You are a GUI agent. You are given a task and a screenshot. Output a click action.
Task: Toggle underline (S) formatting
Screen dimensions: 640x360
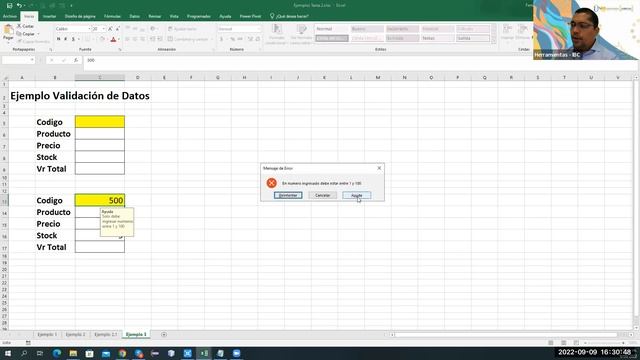pyautogui.click(x=73, y=39)
